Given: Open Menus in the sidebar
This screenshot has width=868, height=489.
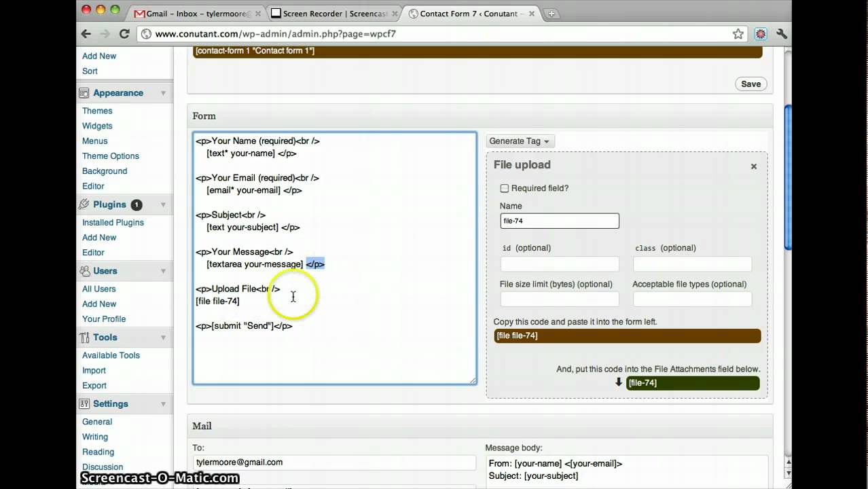Looking at the screenshot, I should (x=94, y=141).
